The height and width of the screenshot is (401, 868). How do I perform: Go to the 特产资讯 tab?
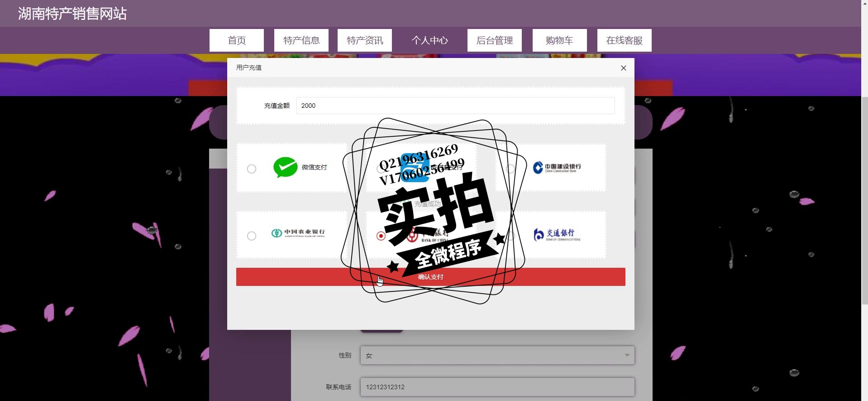tap(365, 40)
